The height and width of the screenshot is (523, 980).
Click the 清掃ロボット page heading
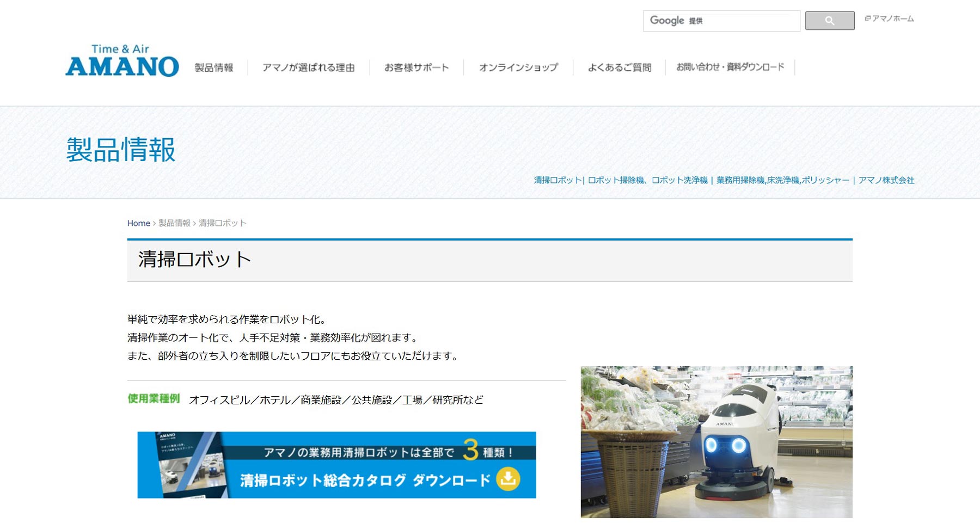click(x=195, y=260)
